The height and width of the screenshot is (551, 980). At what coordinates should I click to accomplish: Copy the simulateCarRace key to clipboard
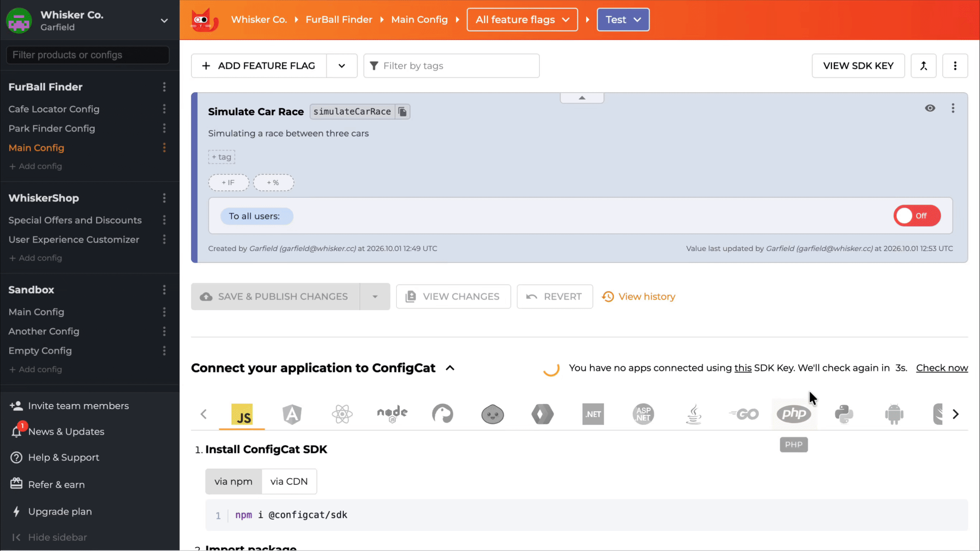tap(402, 112)
